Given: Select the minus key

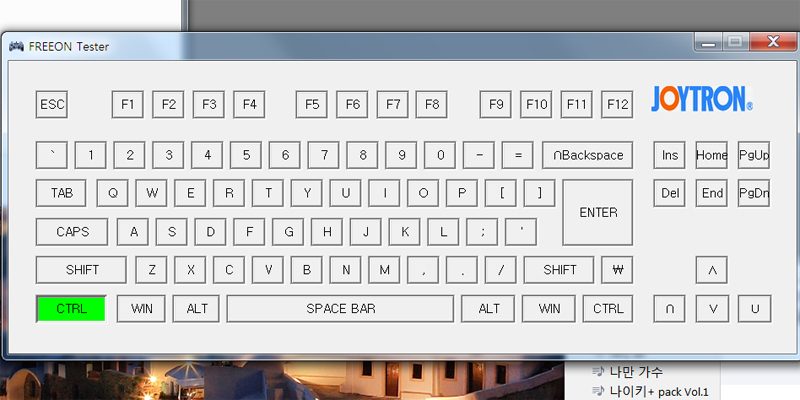Looking at the screenshot, I should pos(479,155).
